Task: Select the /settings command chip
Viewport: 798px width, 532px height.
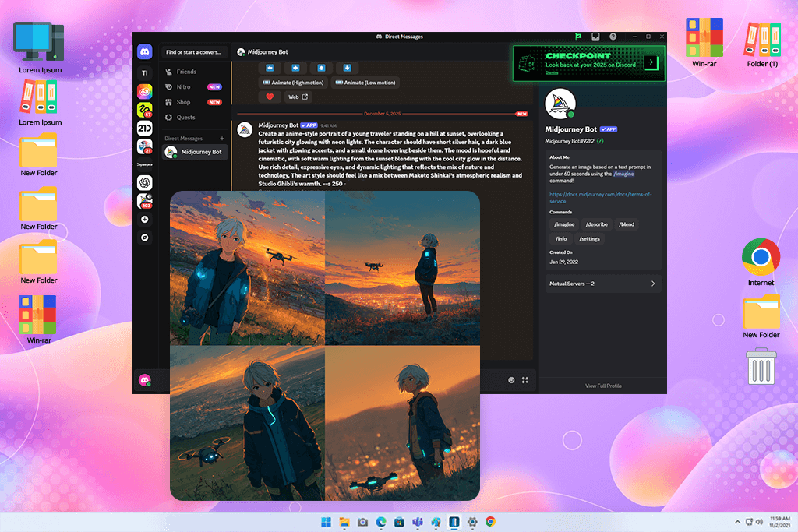Action: coord(589,238)
